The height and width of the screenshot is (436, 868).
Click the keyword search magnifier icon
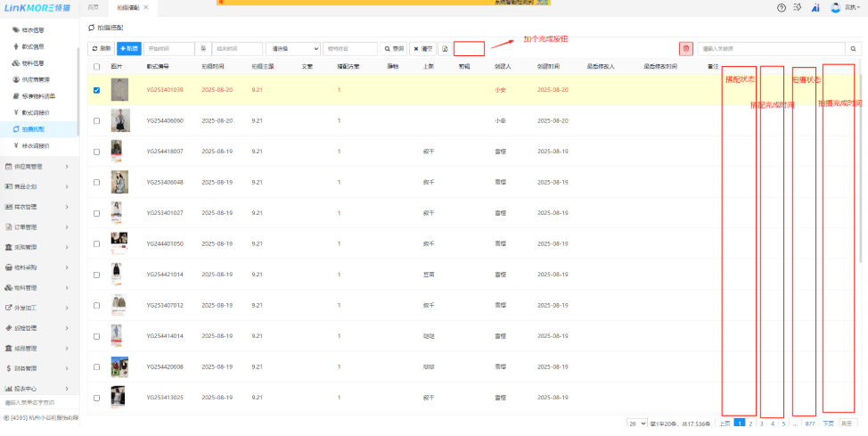point(853,48)
